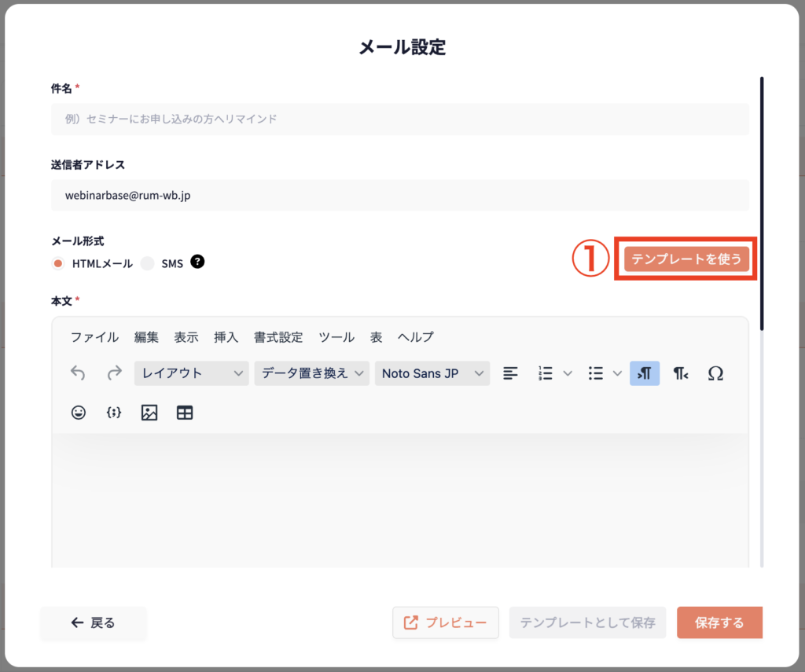Open the データ置き換え dropdown

pos(311,373)
